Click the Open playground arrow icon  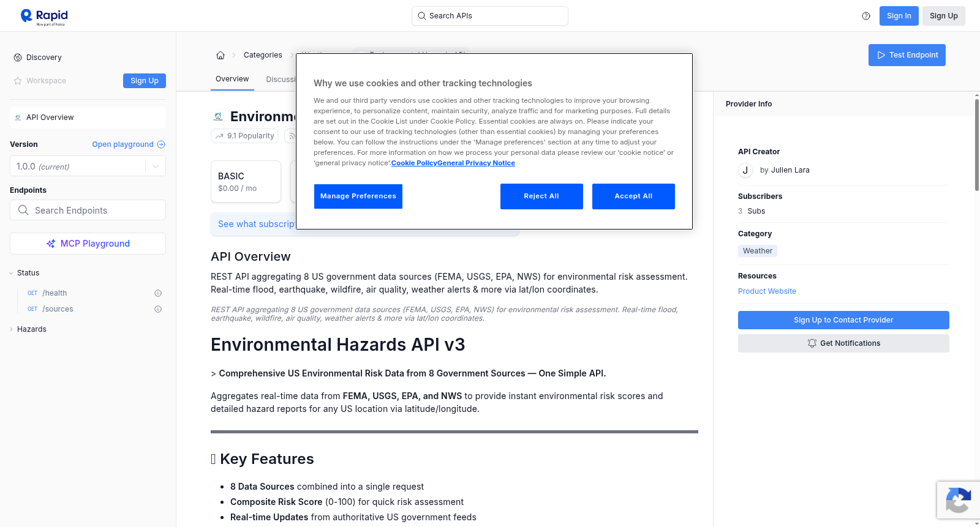(x=161, y=144)
